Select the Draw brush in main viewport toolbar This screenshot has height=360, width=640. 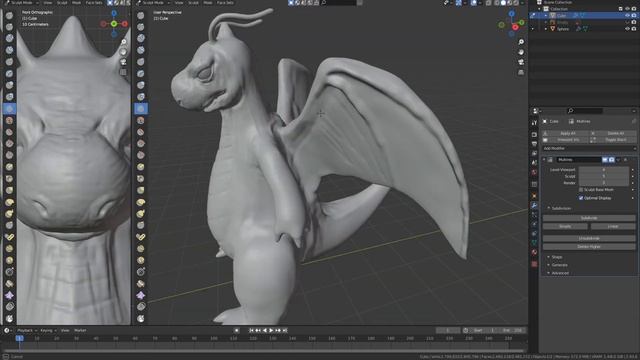(141, 16)
